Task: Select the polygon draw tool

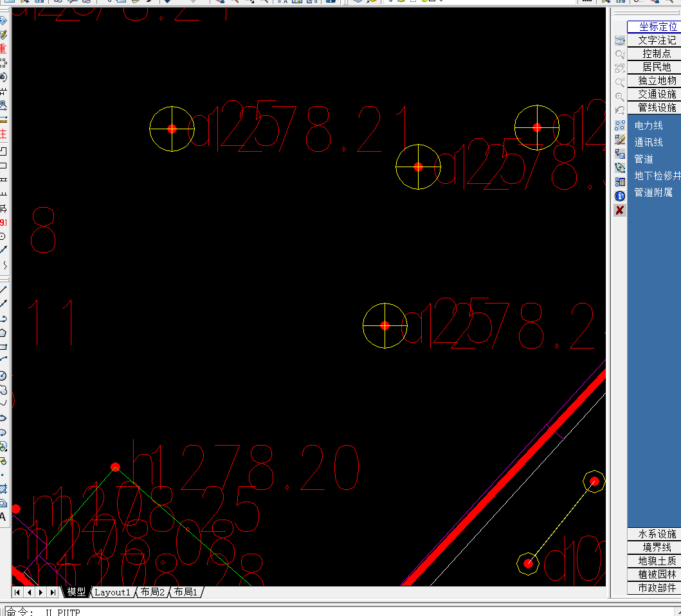Action: click(x=3, y=332)
